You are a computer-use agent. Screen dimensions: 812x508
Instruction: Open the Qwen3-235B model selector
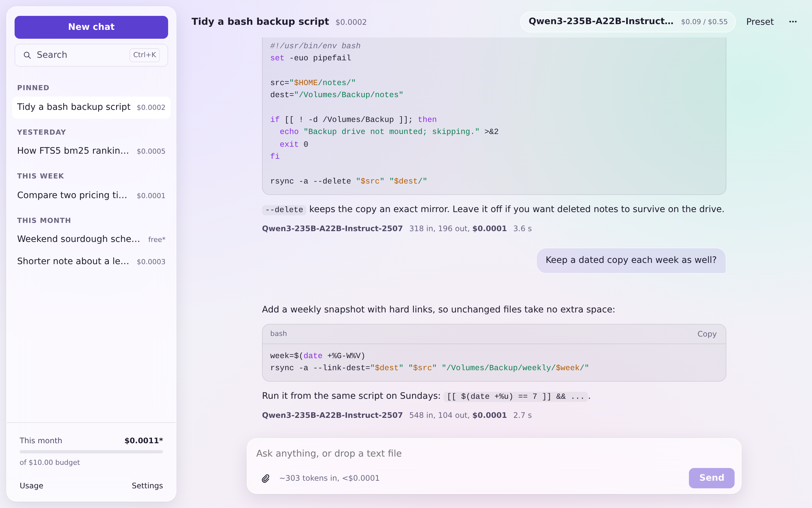point(628,22)
